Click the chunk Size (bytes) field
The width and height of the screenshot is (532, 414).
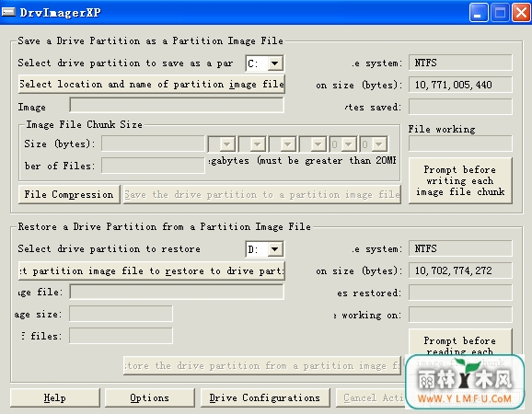[153, 144]
